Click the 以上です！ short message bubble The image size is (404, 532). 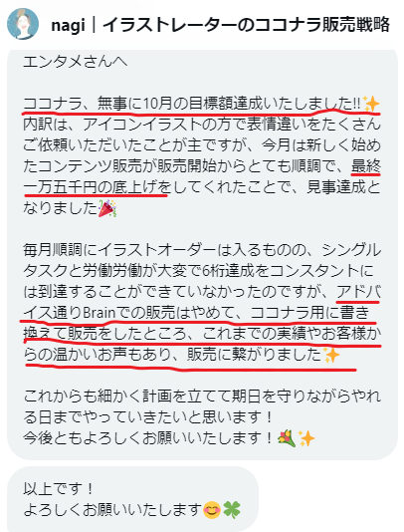(132, 499)
